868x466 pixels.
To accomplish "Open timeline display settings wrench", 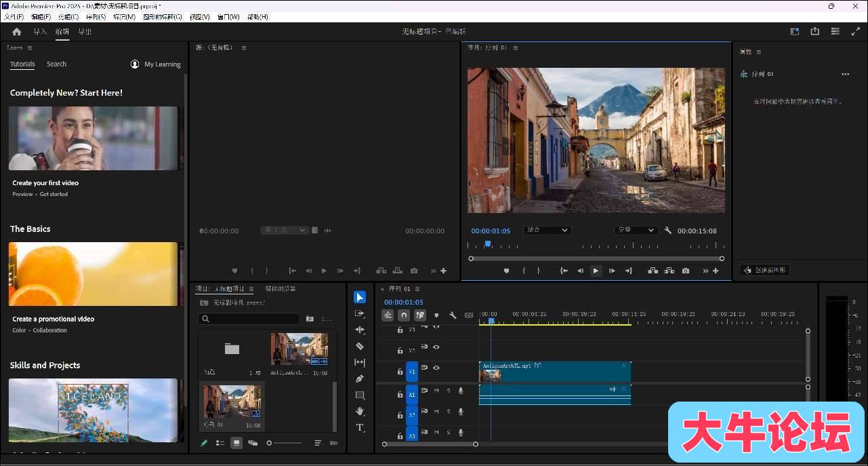I will pos(453,315).
